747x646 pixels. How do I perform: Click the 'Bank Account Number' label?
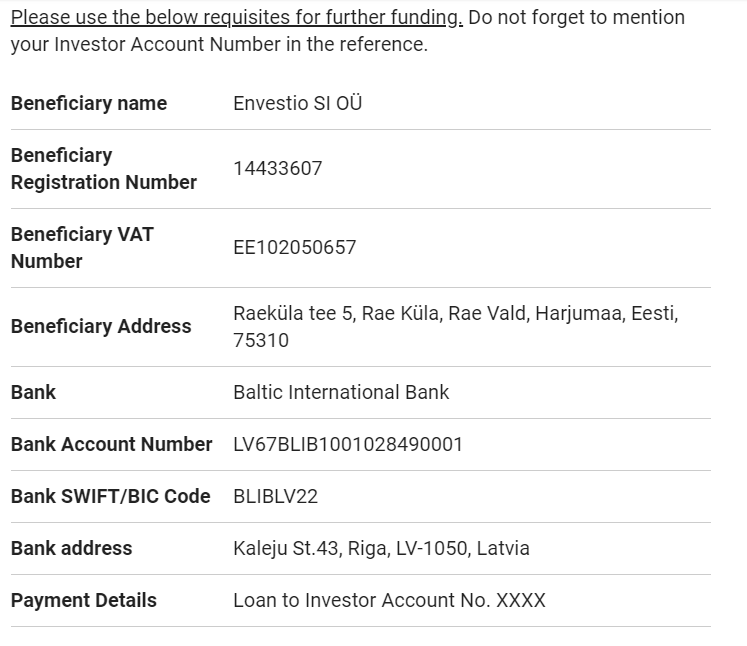click(x=111, y=445)
